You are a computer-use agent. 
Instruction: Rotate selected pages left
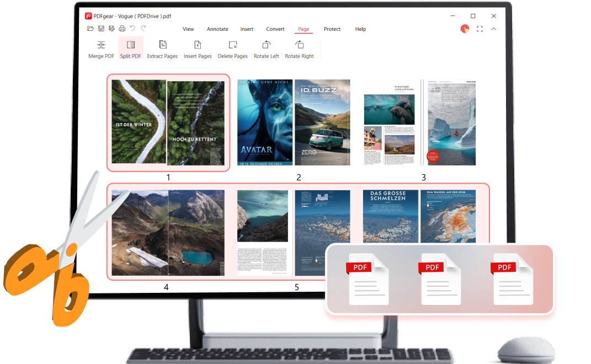pos(267,50)
